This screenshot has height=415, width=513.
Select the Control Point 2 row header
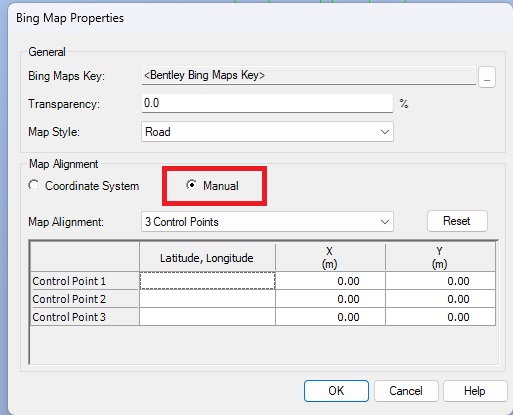point(85,299)
